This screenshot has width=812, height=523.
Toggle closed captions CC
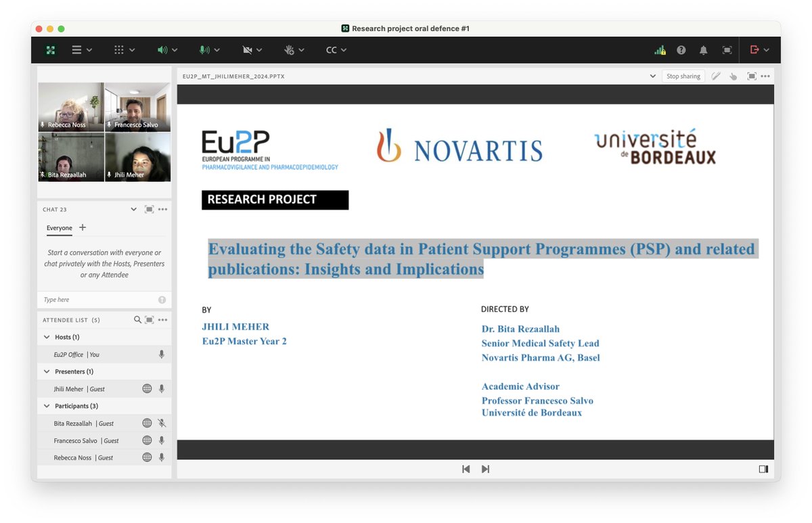tap(332, 50)
